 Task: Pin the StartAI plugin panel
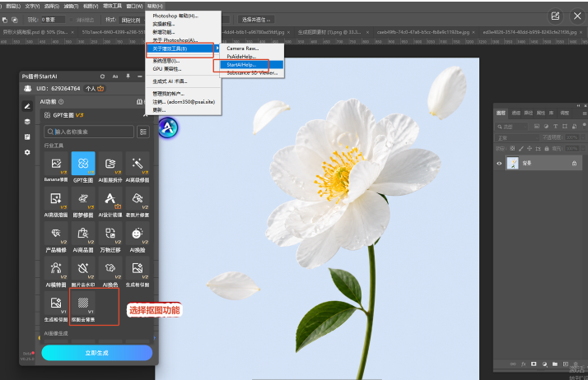tap(128, 76)
